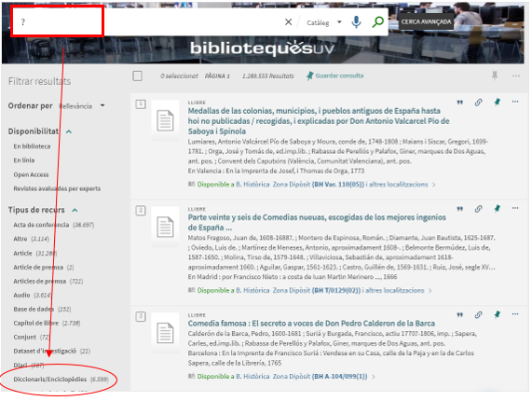This screenshot has height=401, width=532.
Task: Select checkbox for result 1
Action: click(141, 104)
